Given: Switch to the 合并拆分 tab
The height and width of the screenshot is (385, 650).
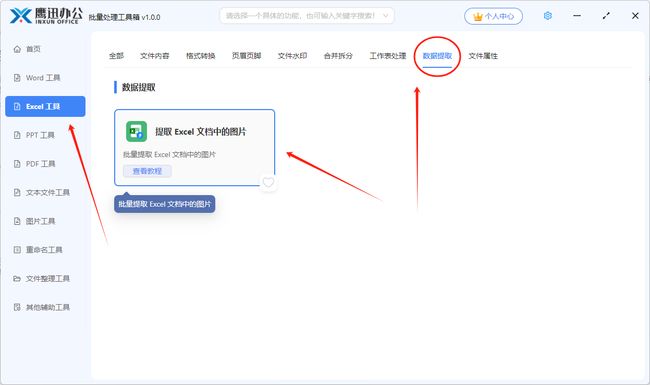Looking at the screenshot, I should pyautogui.click(x=338, y=56).
